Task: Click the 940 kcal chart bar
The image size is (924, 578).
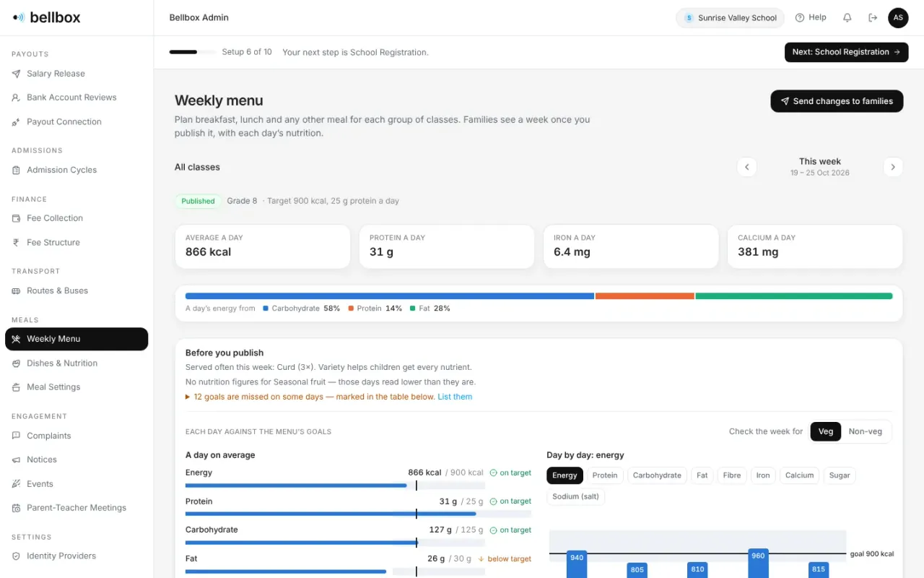Action: coord(577,564)
